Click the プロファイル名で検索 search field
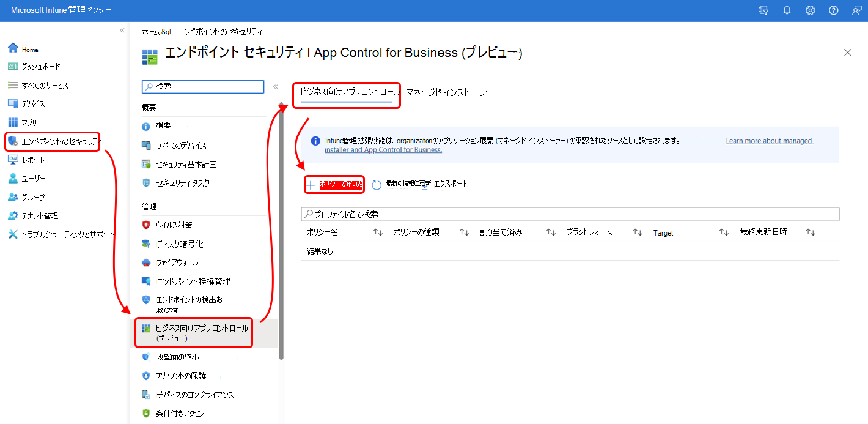Image resolution: width=868 pixels, height=424 pixels. tap(570, 214)
